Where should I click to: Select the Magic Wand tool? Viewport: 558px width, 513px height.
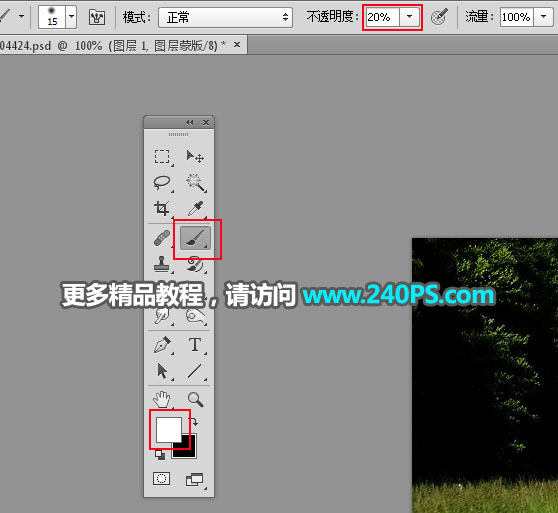pos(195,183)
